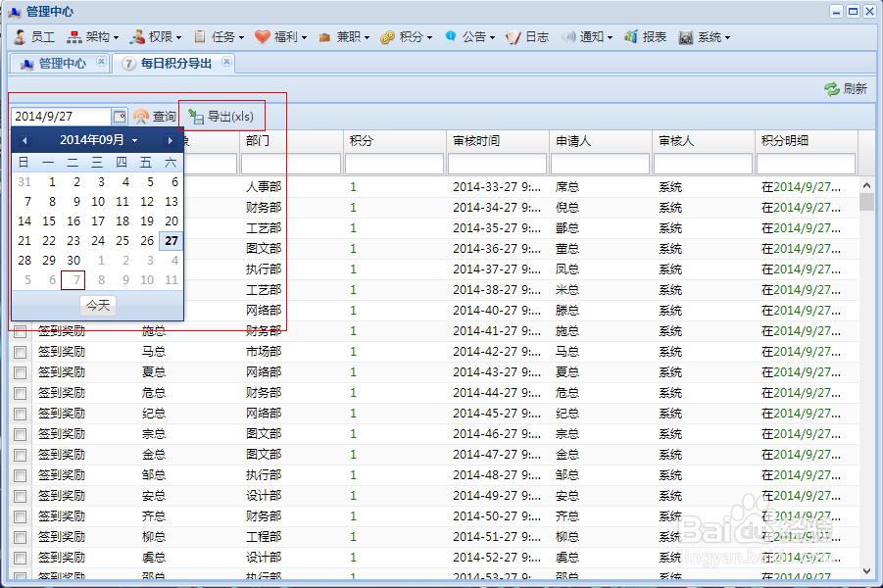Check the checkbox for 金总 row
The height and width of the screenshot is (588, 883).
coord(21,455)
